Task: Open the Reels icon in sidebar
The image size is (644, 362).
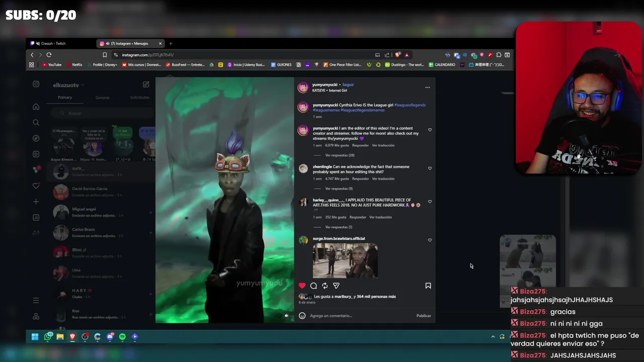Action: 36,154
